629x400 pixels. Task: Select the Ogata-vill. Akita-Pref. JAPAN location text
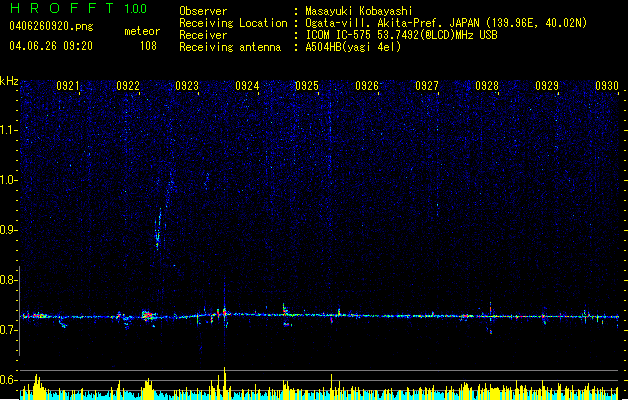[x=446, y=23]
